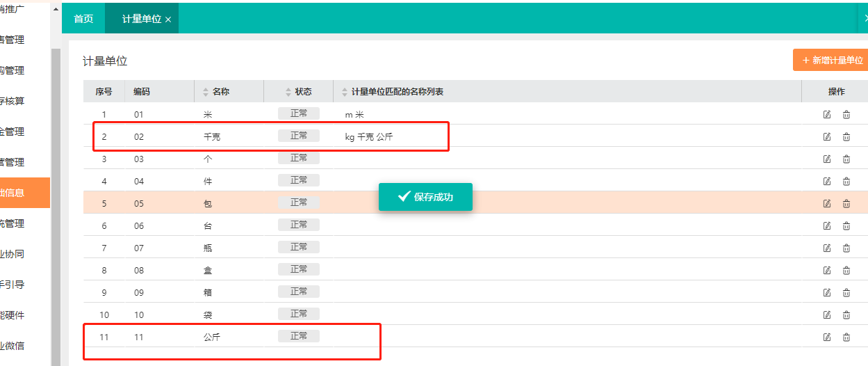Image resolution: width=868 pixels, height=366 pixels.
Task: Delete the 米 unit row
Action: (x=846, y=115)
